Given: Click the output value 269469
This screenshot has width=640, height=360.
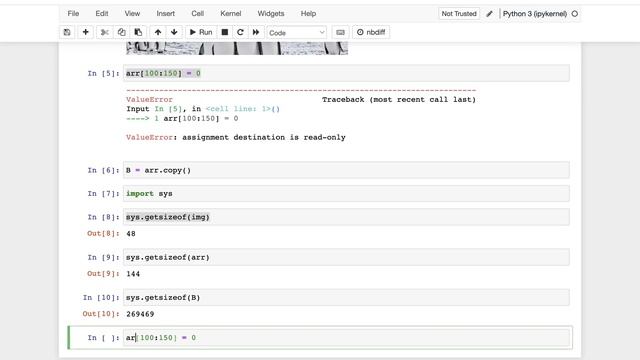Looking at the screenshot, I should tap(140, 314).
